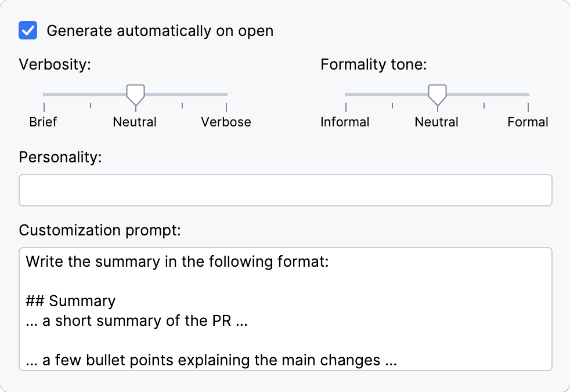
Task: Click the Customization prompt label
Action: (100, 230)
